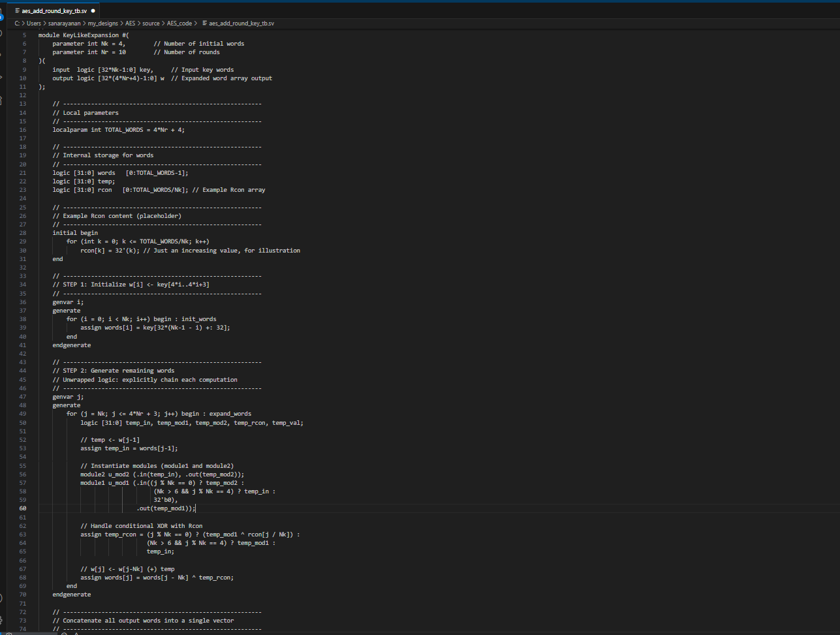Open the Explorer view in activity bar
Viewport: 840px width, 635px height.
click(x=1, y=12)
